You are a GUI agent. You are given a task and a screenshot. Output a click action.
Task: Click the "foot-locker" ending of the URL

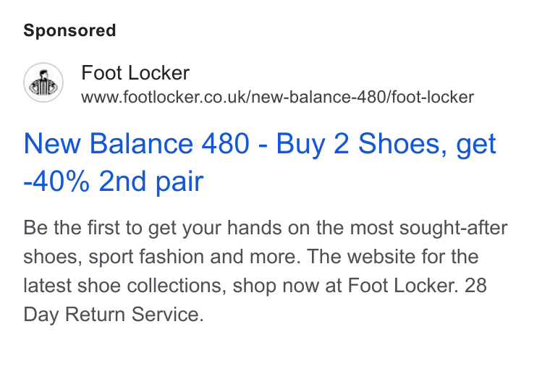click(x=433, y=97)
